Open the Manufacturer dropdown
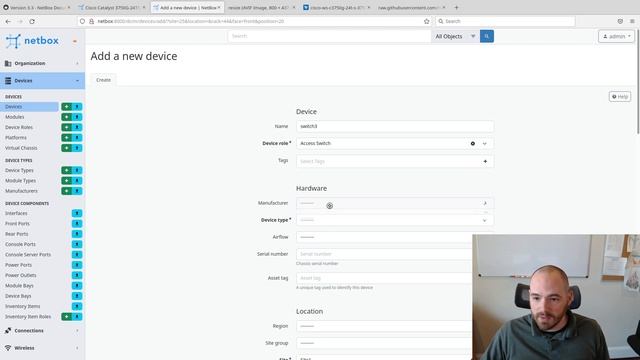Screen dimensions: 640x360 pos(395,203)
